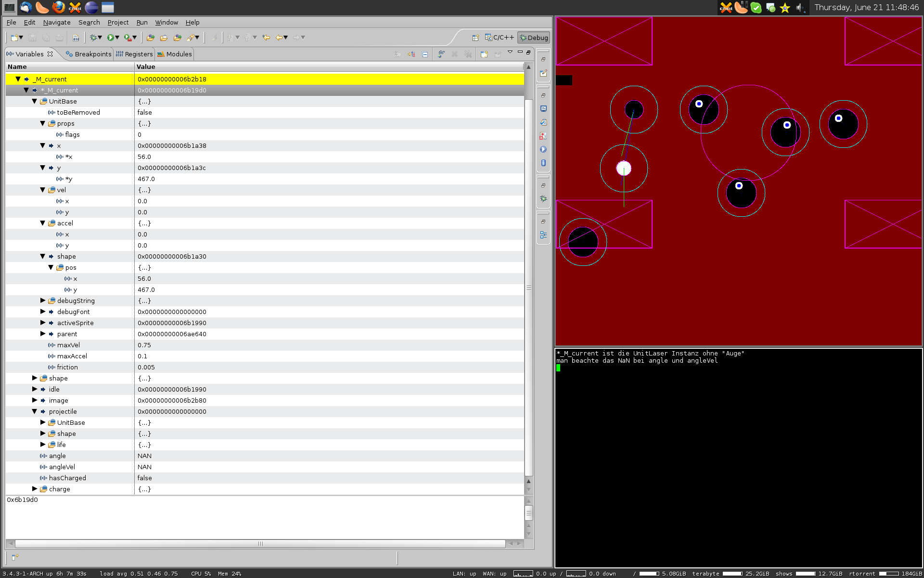Screen dimensions: 924x578
Task: Switch to the Registers tab
Action: tap(134, 54)
